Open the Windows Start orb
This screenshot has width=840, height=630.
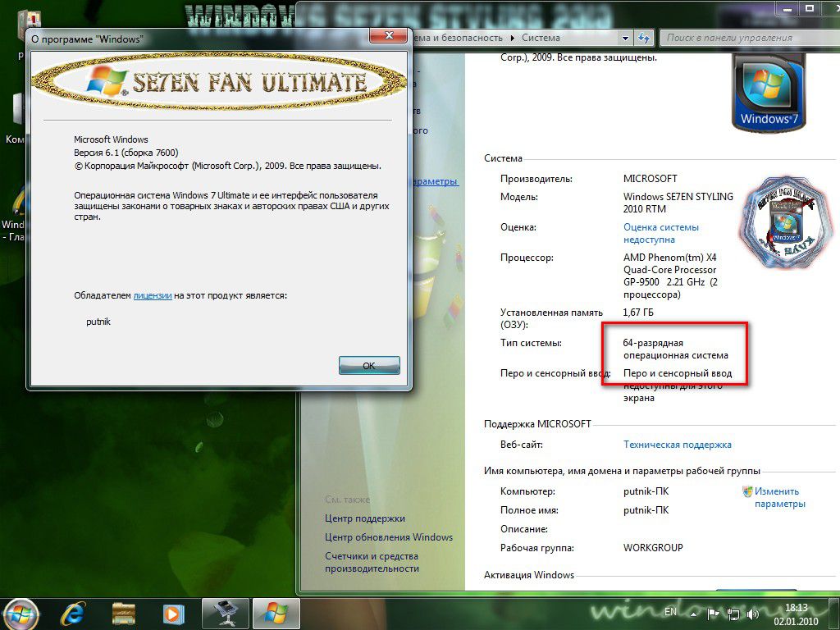(x=21, y=614)
